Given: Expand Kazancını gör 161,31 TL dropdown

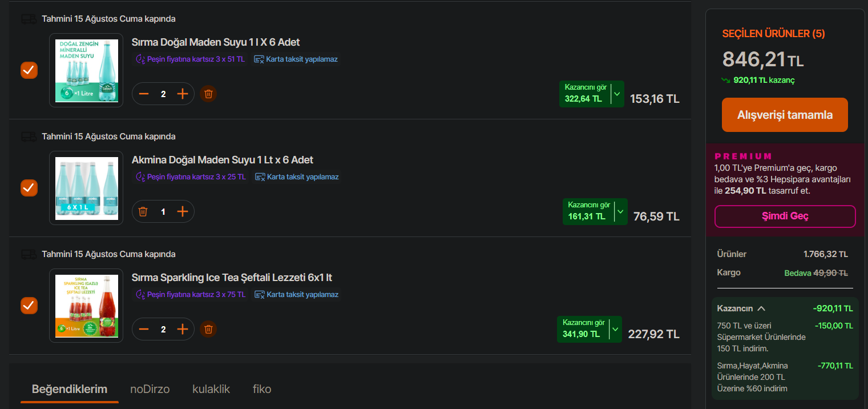Looking at the screenshot, I should (x=620, y=211).
